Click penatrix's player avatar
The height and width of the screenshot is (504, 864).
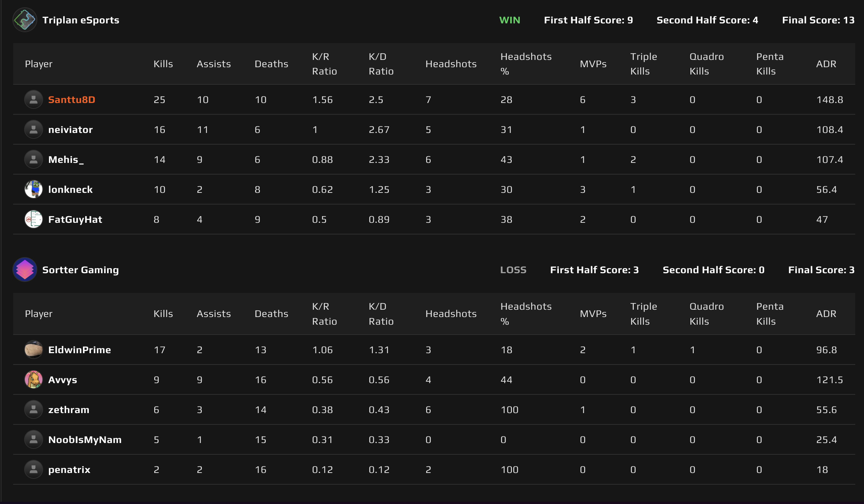coord(33,469)
